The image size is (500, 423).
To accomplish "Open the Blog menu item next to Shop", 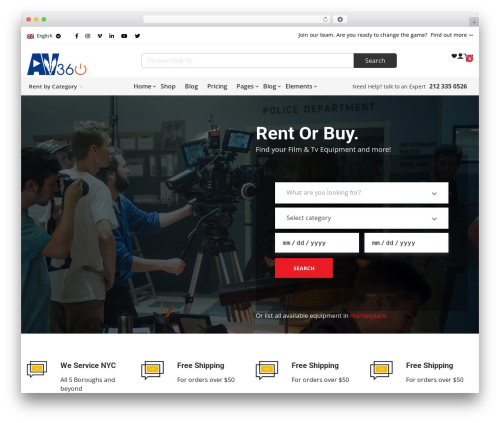I will coord(191,86).
